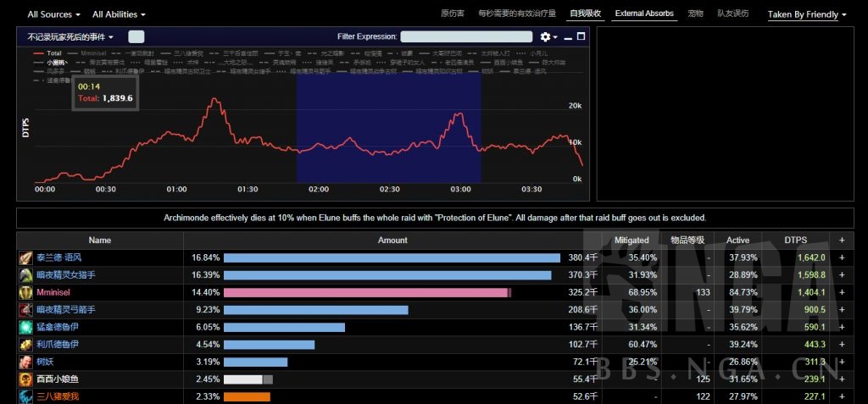Image resolution: width=868 pixels, height=404 pixels.
Task: Click the icon beside 暗夜精灵弓箭手
Action: coord(25,310)
